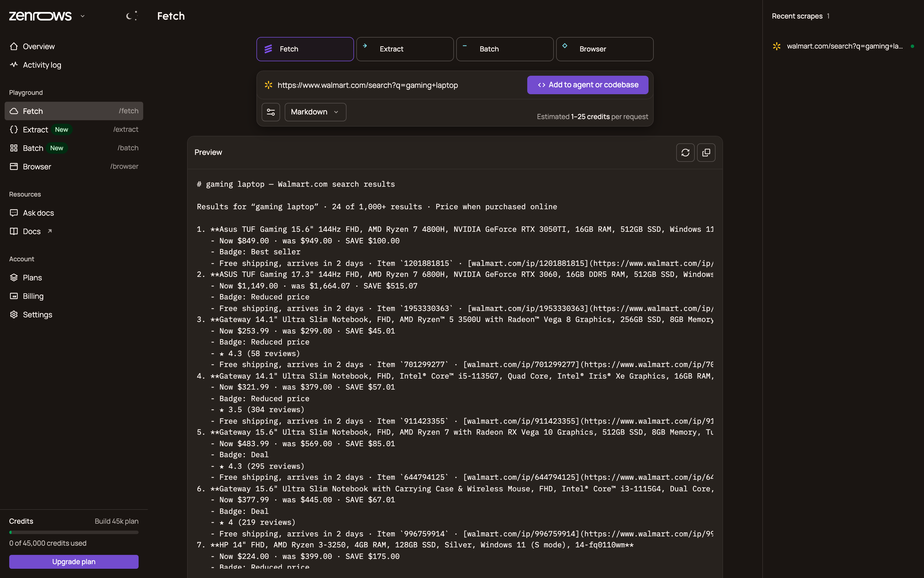Click the Settings gear icon
This screenshot has width=924, height=578.
coord(14,315)
